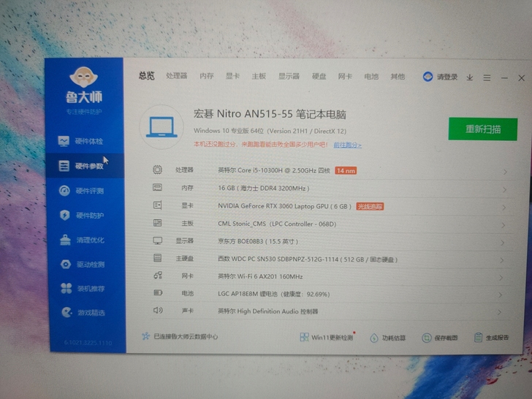The height and width of the screenshot is (399, 532).
Task: Follow the 前往跑分 link
Action: 347,145
